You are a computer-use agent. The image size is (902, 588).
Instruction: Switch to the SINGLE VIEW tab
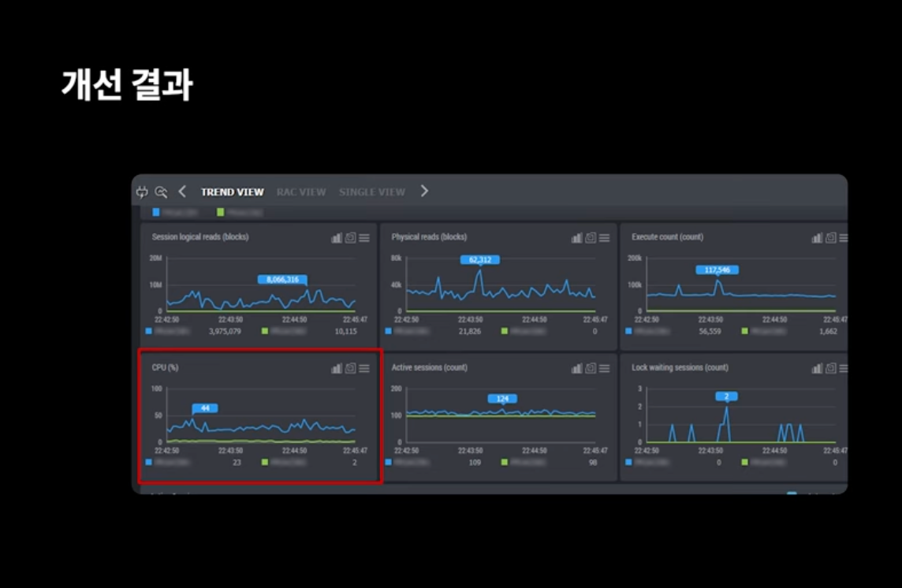[371, 192]
